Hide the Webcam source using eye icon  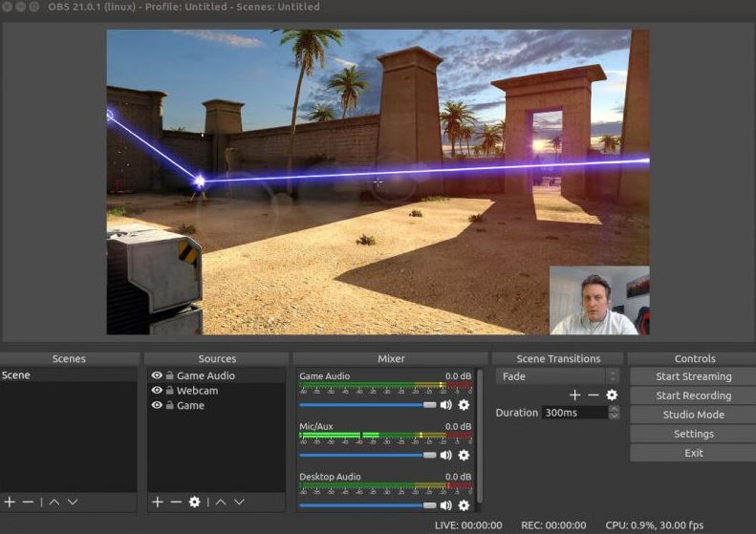157,391
